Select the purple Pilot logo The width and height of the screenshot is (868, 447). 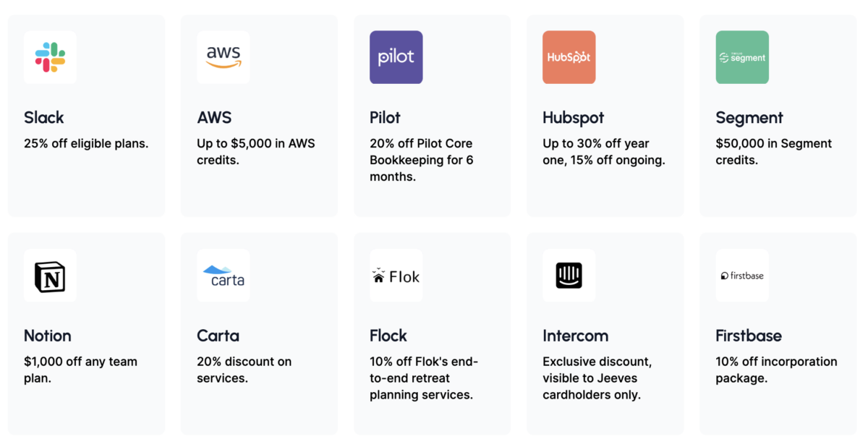point(396,57)
